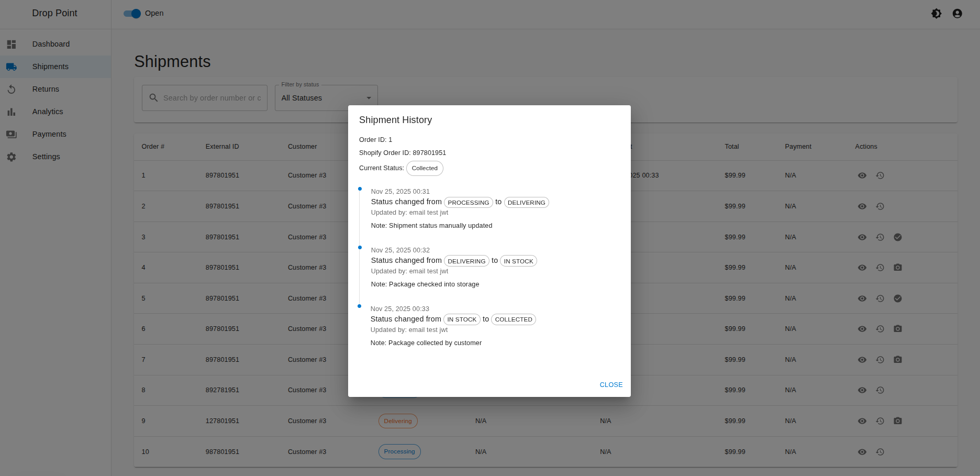The width and height of the screenshot is (980, 476).
Task: Click the Collected current status chip
Action: [x=425, y=168]
